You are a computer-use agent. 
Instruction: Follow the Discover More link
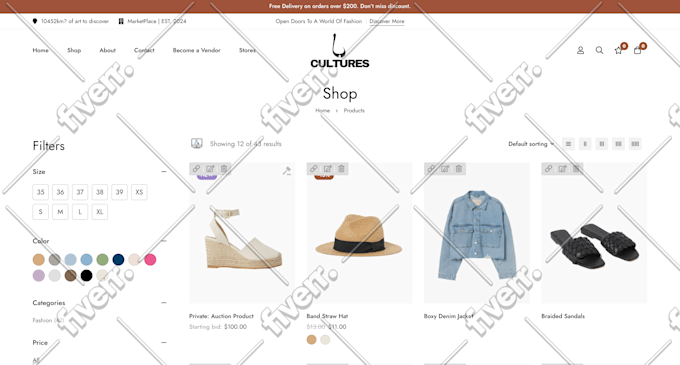387,21
